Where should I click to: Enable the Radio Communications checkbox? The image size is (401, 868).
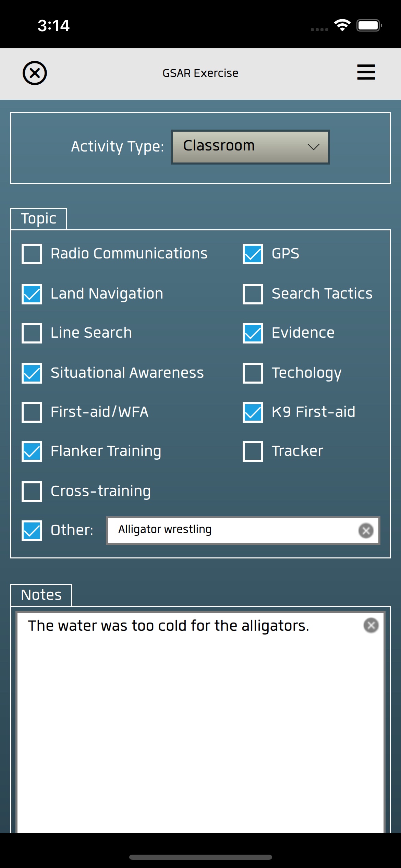32,254
